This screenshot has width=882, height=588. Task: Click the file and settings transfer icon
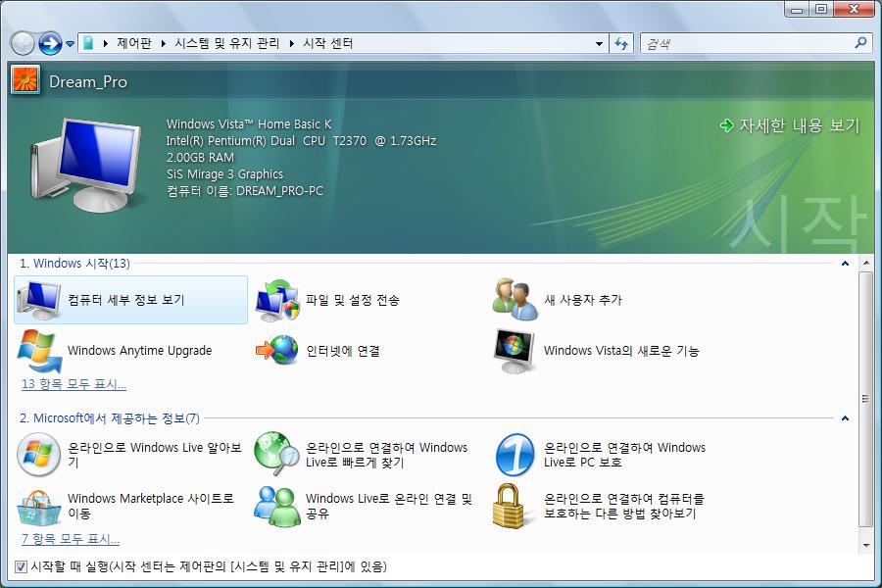click(x=277, y=300)
